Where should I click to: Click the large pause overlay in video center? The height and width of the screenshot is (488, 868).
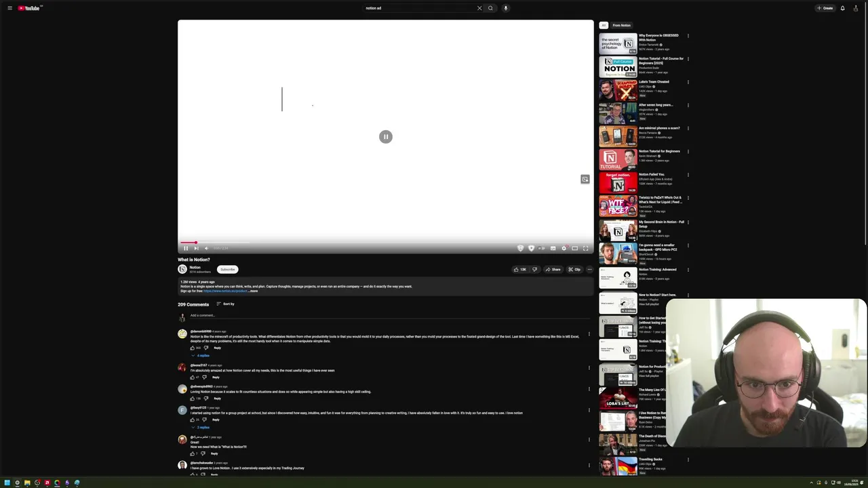pyautogui.click(x=386, y=137)
